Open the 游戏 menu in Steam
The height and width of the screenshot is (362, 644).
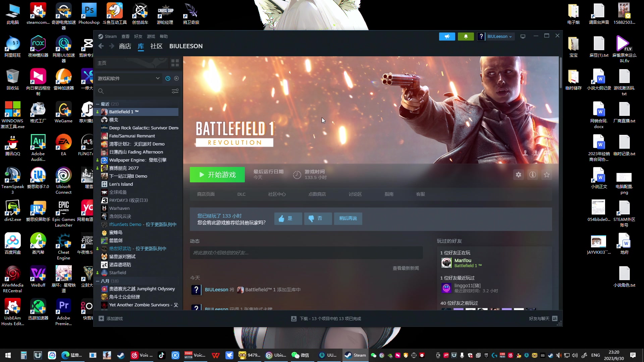point(151,37)
